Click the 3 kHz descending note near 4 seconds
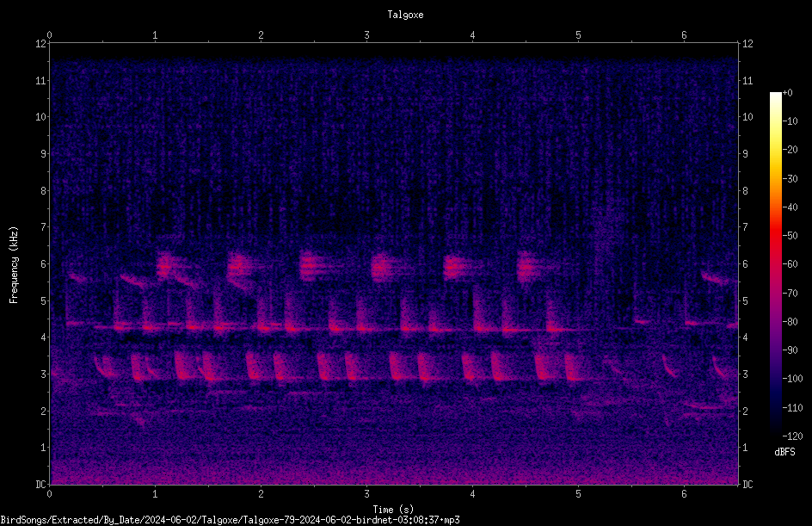Viewport: 812px width, 526px height. coord(468,367)
